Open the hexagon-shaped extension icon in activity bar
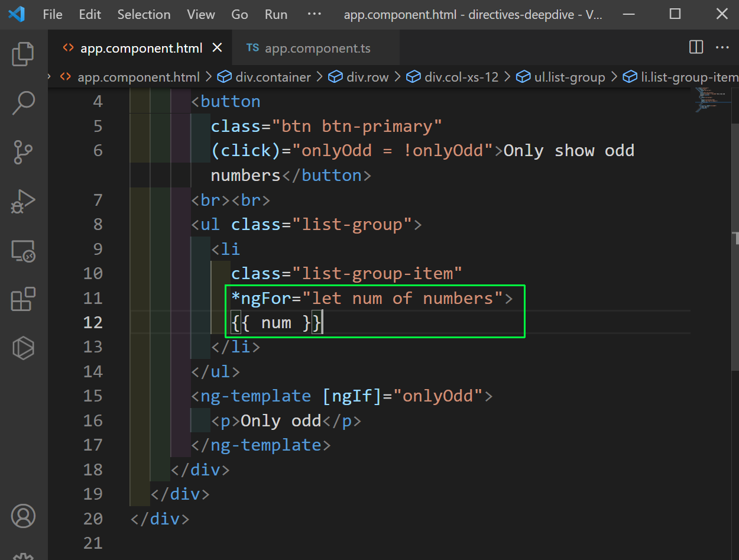 [23, 348]
